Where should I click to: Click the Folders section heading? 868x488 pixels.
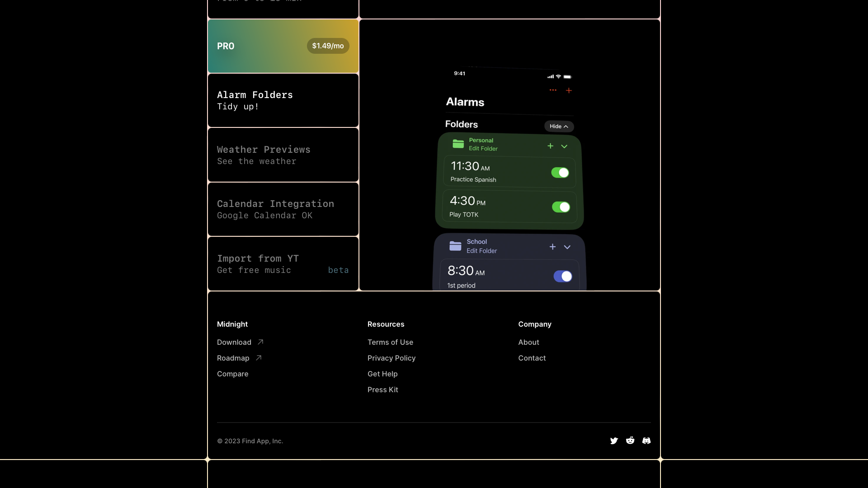[x=462, y=124]
